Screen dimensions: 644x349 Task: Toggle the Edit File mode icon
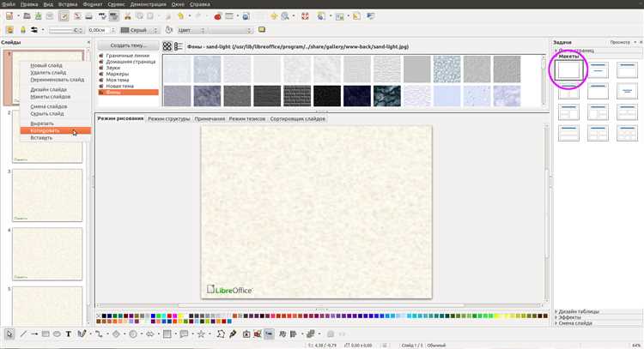pyautogui.click(x=64, y=16)
